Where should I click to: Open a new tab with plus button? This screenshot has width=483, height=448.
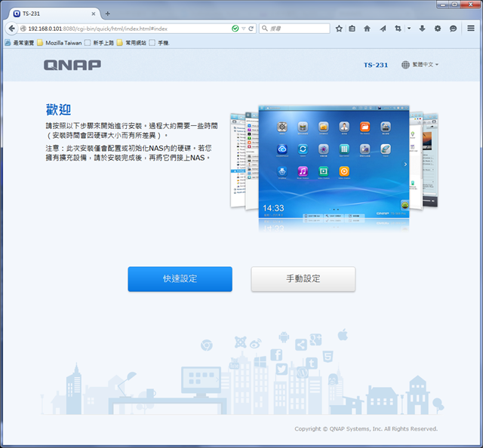[x=107, y=14]
